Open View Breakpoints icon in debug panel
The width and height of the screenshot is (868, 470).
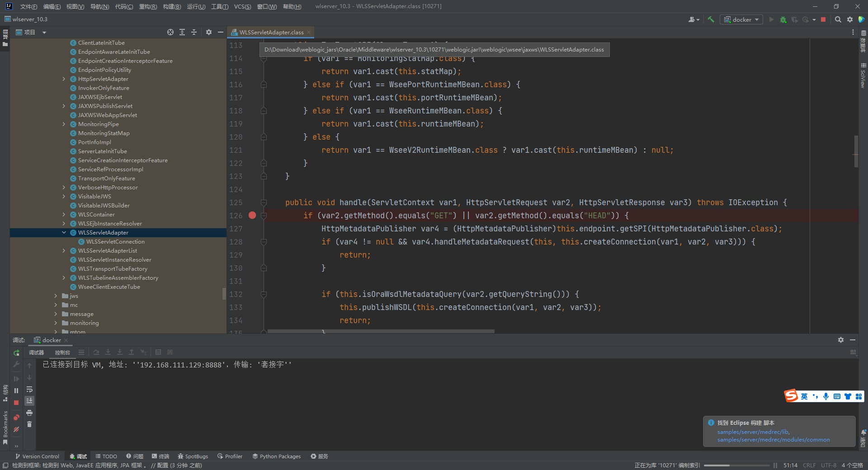(x=16, y=417)
